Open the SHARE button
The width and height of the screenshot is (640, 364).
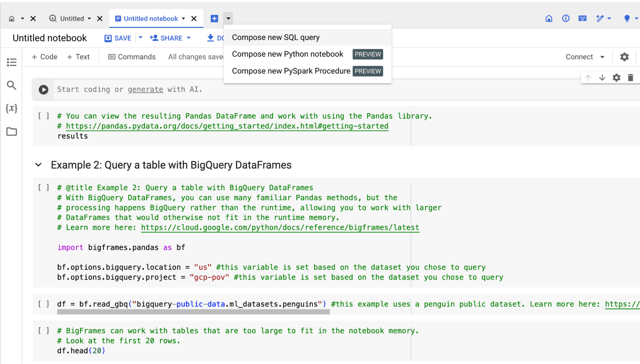(x=166, y=38)
